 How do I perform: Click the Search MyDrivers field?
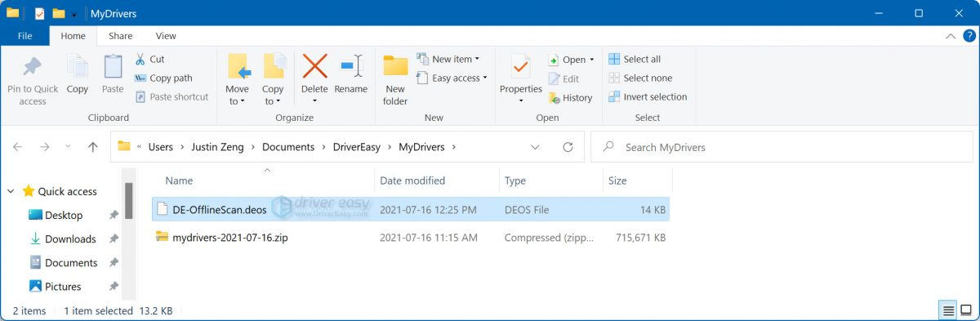[783, 147]
